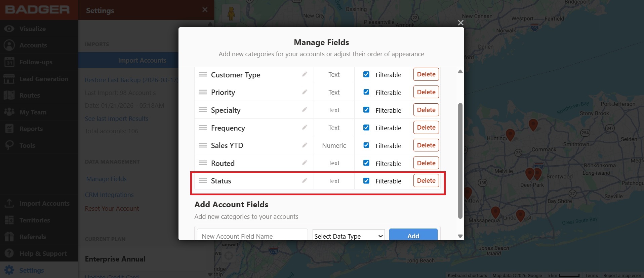Disable Filterable on the Customer Type field
The height and width of the screenshot is (278, 644).
366,74
